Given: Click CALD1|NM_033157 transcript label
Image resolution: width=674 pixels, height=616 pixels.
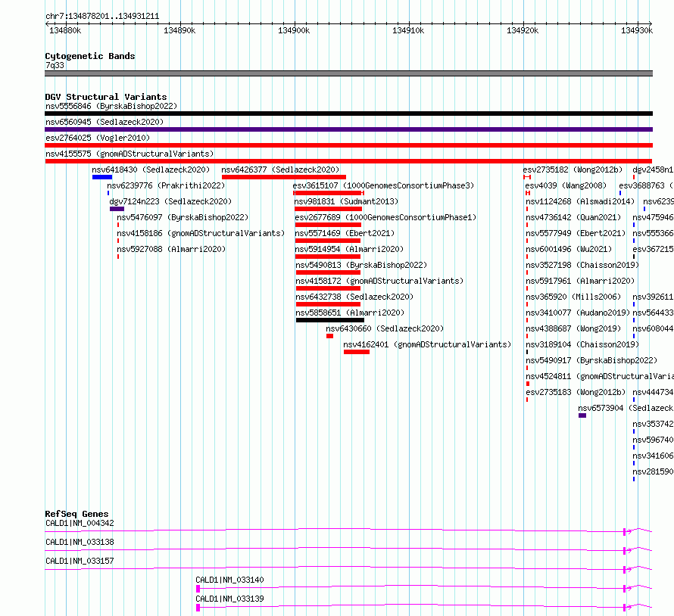Looking at the screenshot, I should pyautogui.click(x=80, y=561).
